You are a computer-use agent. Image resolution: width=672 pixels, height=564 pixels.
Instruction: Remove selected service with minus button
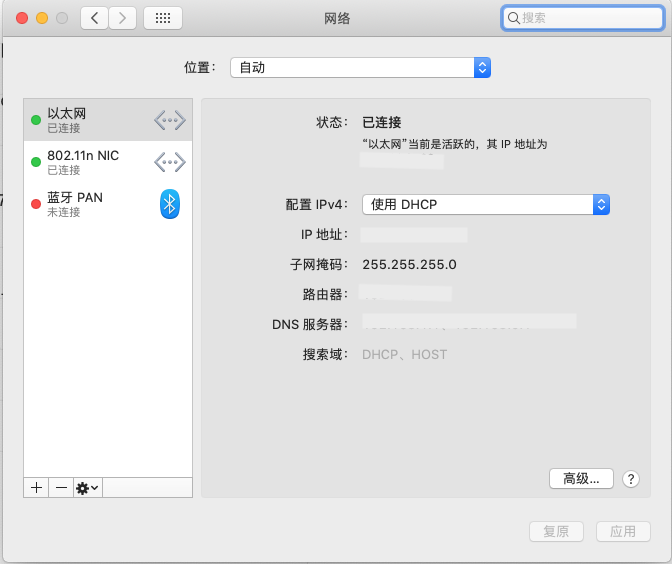tap(61, 487)
